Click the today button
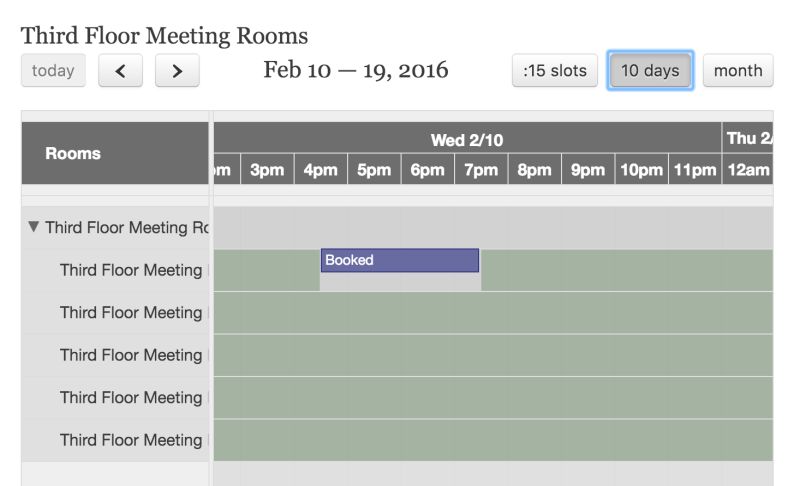This screenshot has width=800, height=486. coord(53,71)
